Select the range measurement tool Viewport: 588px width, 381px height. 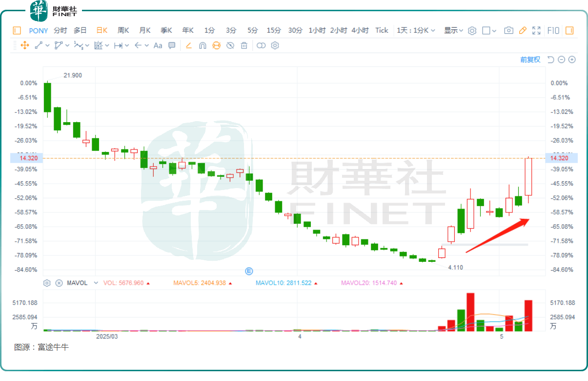[118, 45]
